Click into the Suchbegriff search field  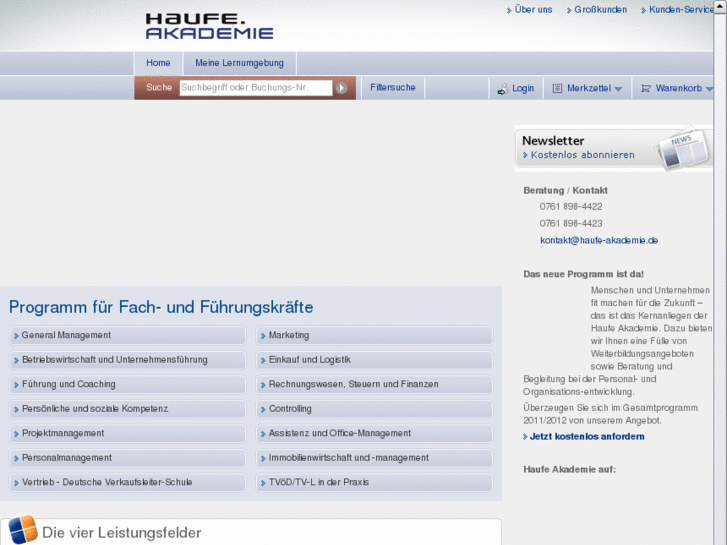point(256,88)
